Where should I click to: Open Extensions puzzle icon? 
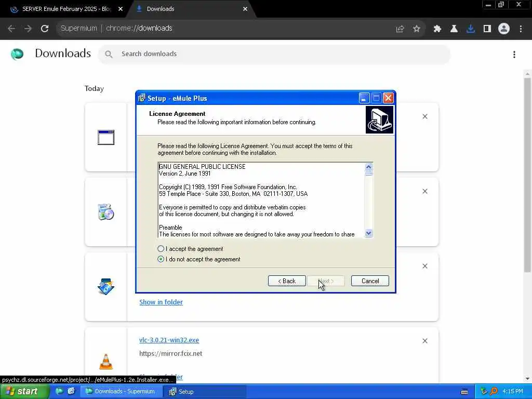pyautogui.click(x=437, y=29)
